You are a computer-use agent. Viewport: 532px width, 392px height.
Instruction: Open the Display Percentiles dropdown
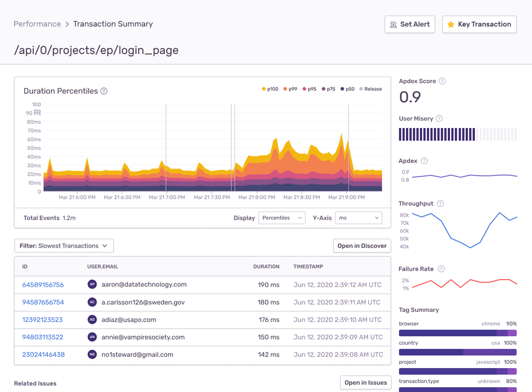pos(282,217)
